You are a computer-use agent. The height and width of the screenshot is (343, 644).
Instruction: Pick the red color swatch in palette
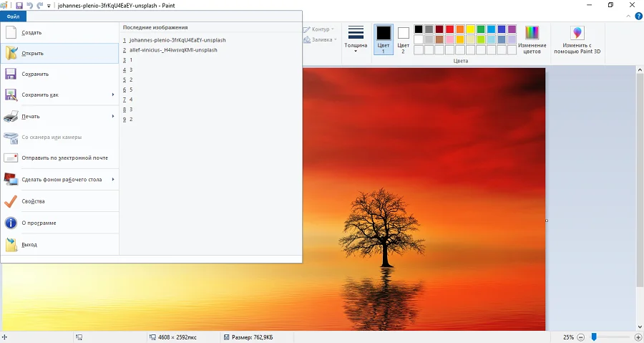(449, 29)
